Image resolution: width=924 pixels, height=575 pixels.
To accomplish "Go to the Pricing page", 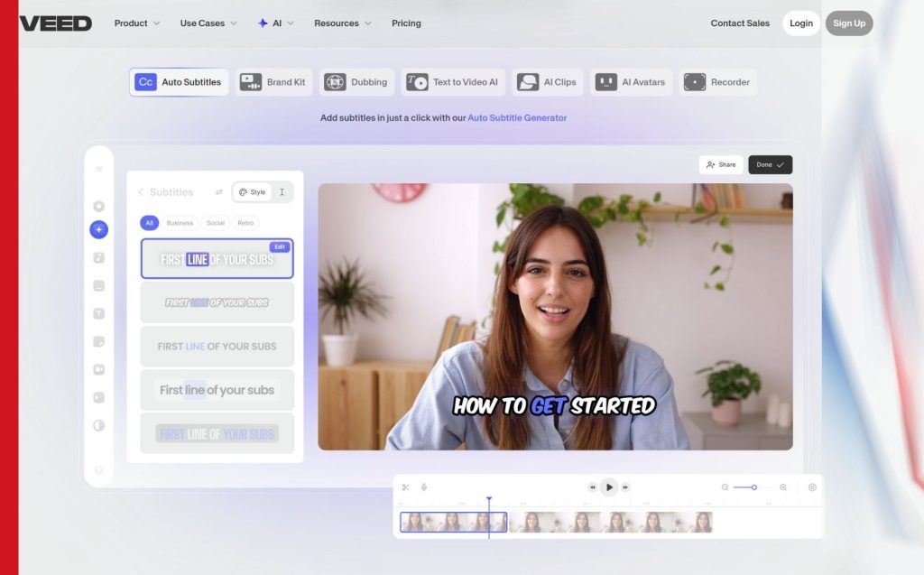I will 406,23.
